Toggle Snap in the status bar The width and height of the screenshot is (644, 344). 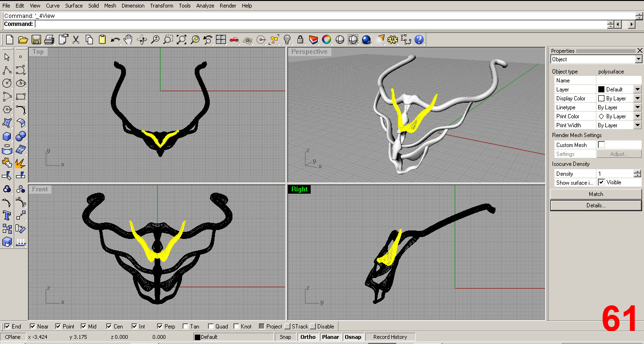click(285, 337)
